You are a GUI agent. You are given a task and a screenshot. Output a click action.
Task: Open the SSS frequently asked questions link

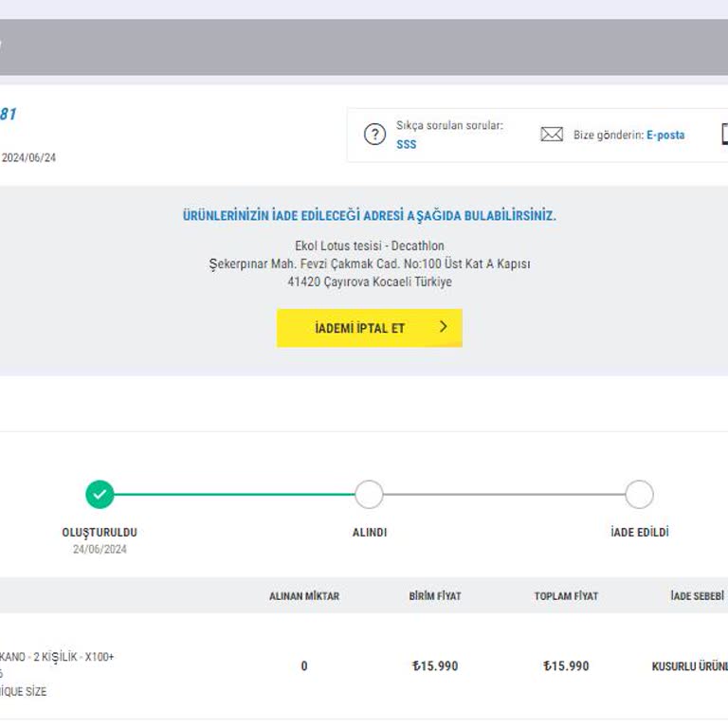coord(406,144)
